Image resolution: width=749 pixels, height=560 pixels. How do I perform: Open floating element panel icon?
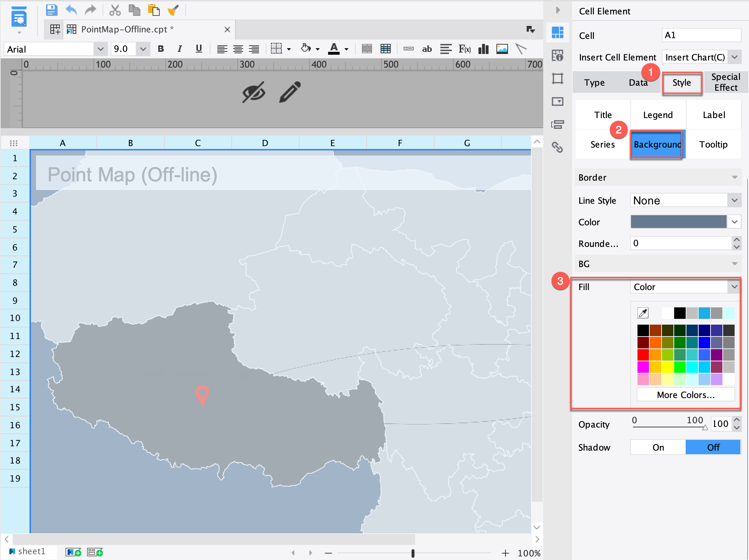point(558,78)
